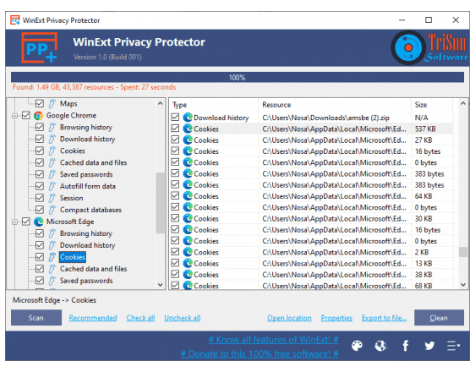Select Chrome Download history in the tree
The height and width of the screenshot is (369, 474).
pyautogui.click(x=87, y=139)
